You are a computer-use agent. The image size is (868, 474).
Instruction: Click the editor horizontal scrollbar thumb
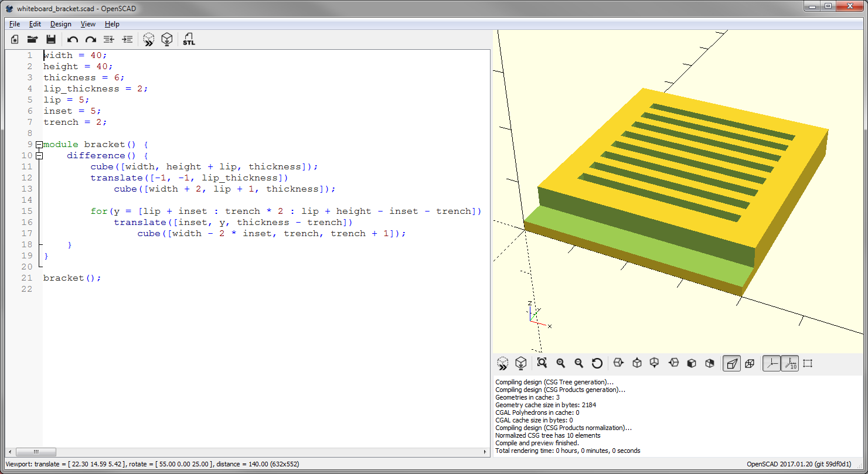click(x=36, y=452)
